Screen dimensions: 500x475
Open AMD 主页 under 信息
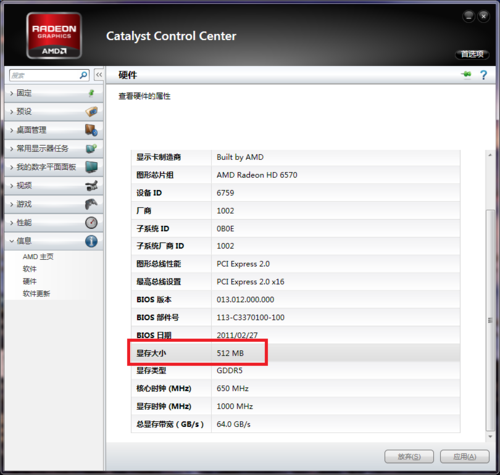(x=38, y=257)
